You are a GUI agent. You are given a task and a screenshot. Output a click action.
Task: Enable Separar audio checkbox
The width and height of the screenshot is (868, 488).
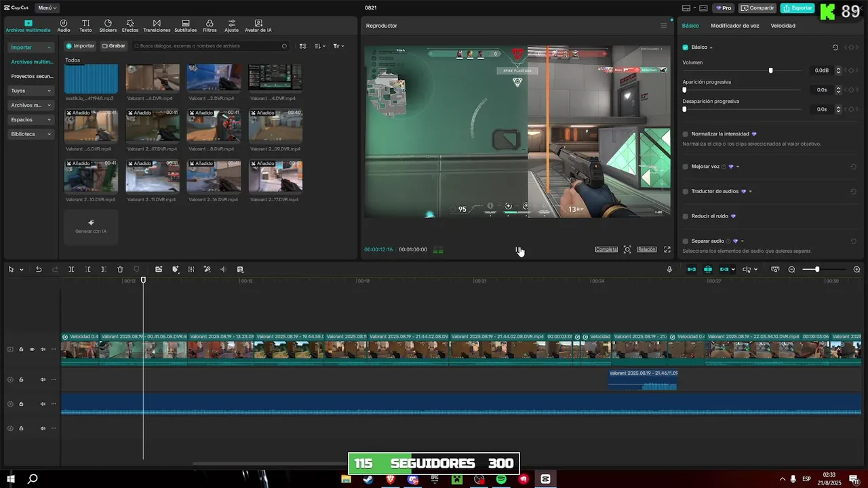click(x=685, y=241)
